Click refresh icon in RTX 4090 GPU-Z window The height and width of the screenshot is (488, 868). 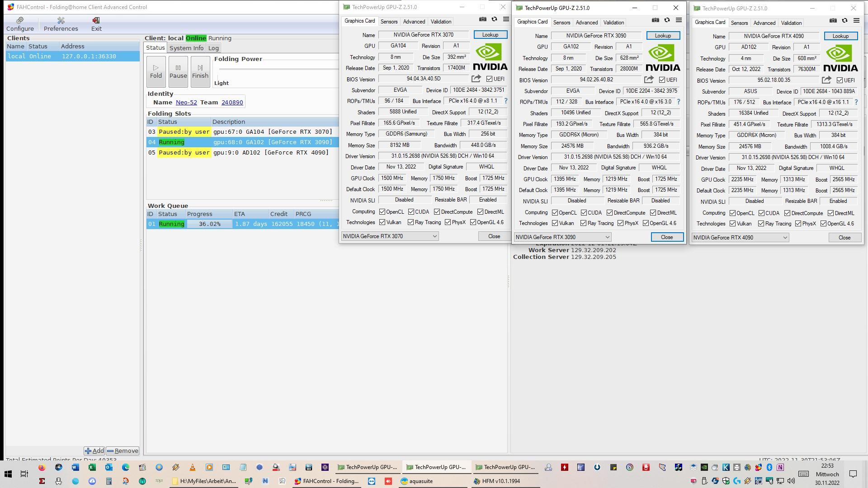[845, 21]
